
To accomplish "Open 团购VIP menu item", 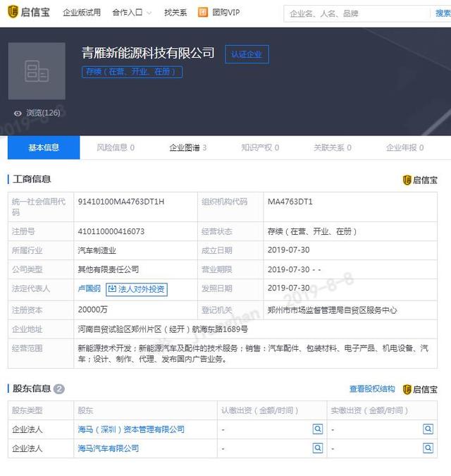I will coord(226,13).
